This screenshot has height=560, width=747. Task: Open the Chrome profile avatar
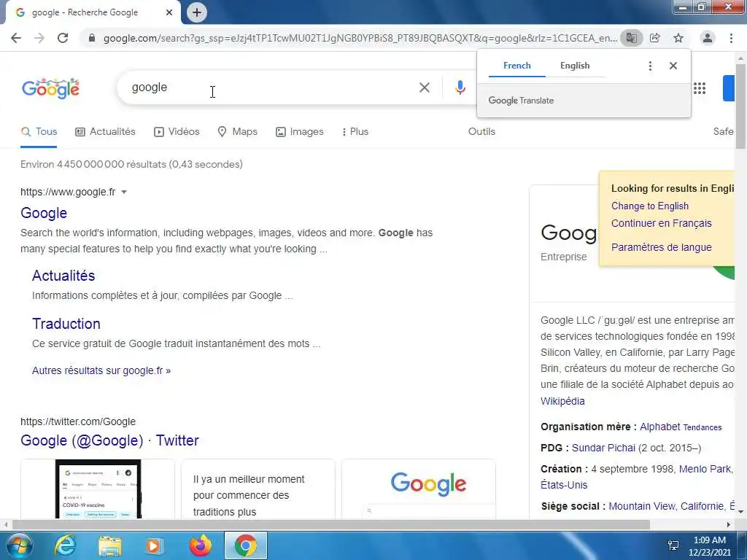[708, 38]
